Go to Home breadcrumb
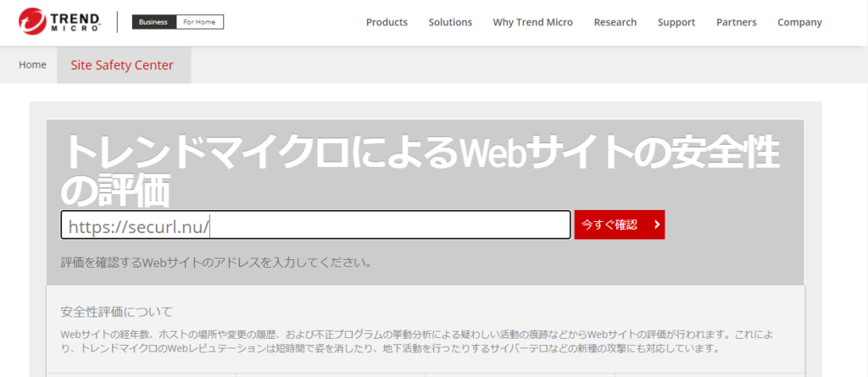 coord(32,64)
